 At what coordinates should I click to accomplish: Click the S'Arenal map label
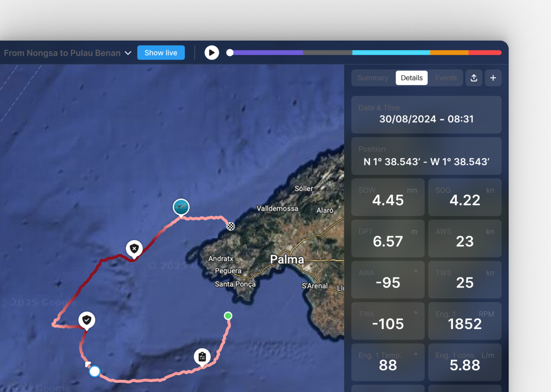315,286
